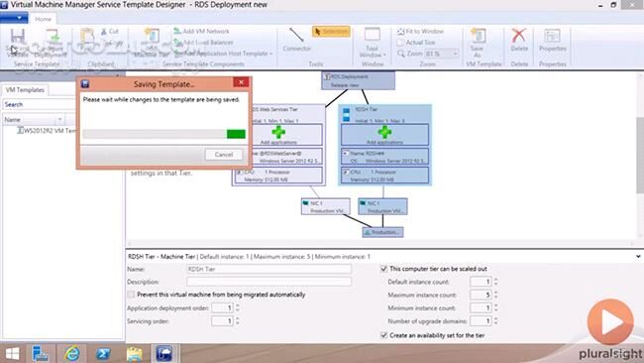Click Add applications plus in RDSH Tier
Screen dimensions: 644x363
(384, 132)
